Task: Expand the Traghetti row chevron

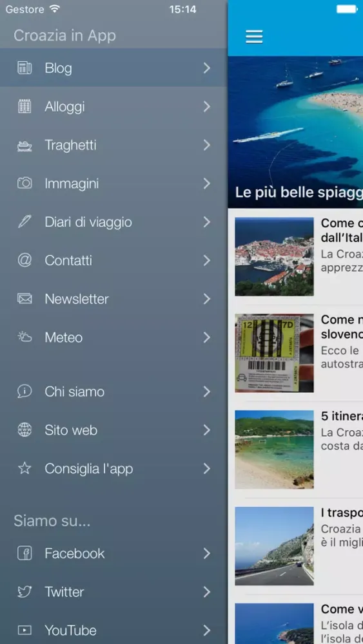Action: [x=207, y=145]
